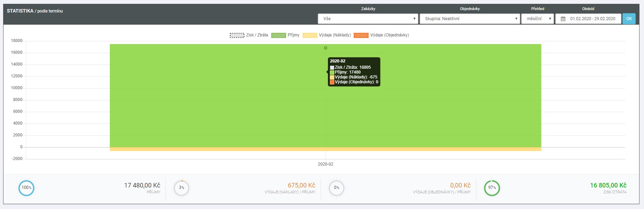This screenshot has height=209, width=644.
Task: Click the Období date range field
Action: (588, 19)
